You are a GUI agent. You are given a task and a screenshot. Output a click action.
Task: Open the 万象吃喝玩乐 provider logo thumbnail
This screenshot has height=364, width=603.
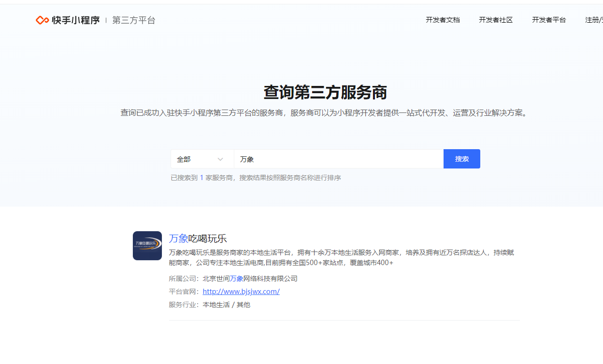click(147, 246)
